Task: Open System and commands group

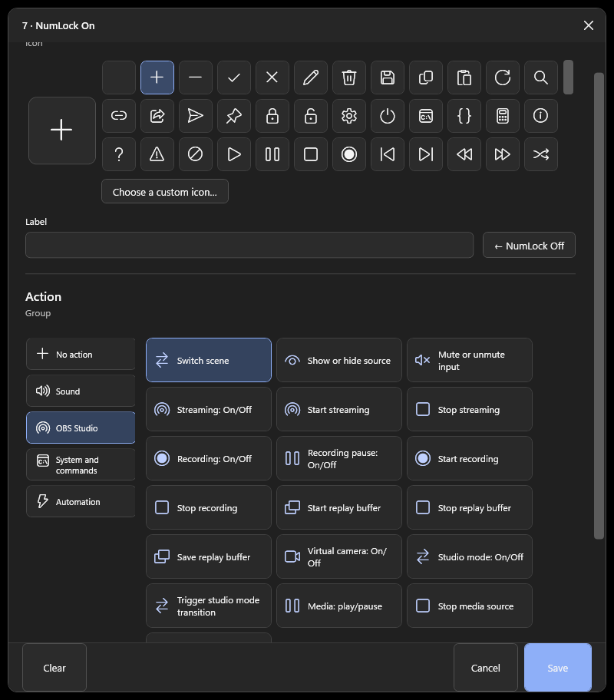Action: click(81, 464)
